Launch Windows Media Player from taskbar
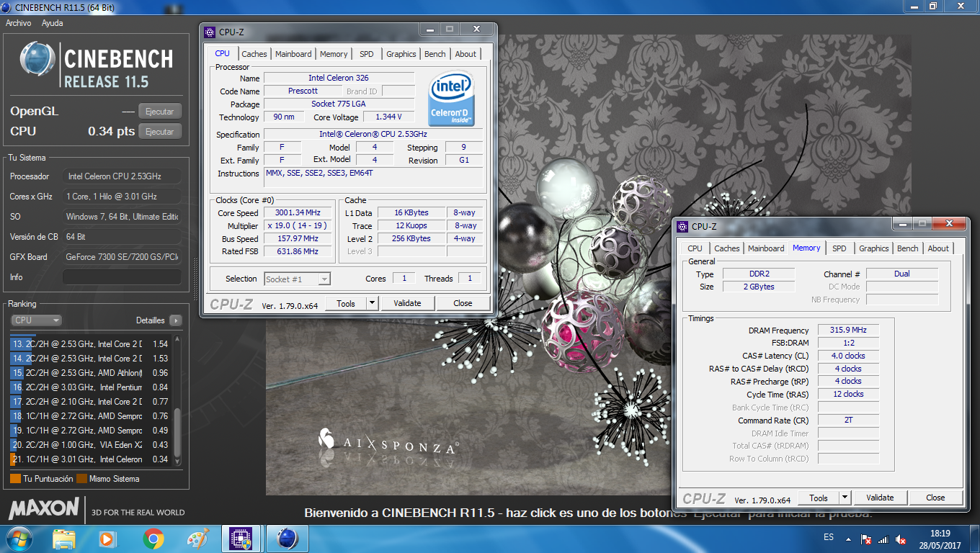This screenshot has width=980, height=553. point(107,539)
